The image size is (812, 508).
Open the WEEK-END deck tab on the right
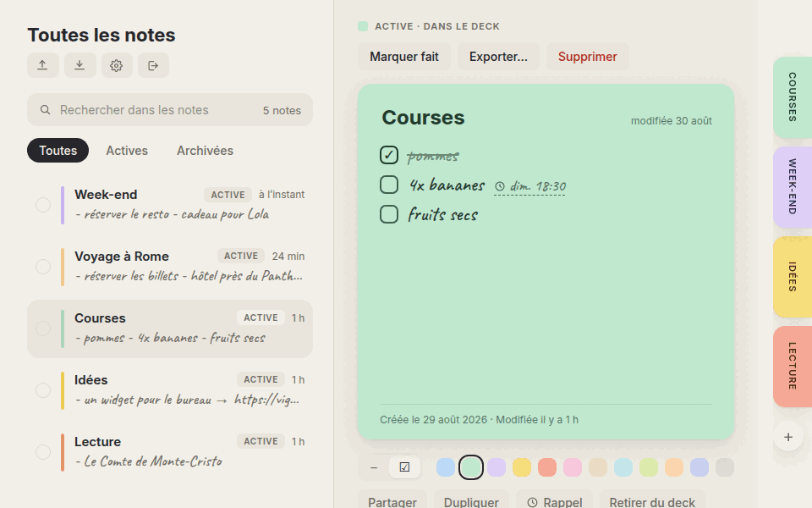coord(793,187)
